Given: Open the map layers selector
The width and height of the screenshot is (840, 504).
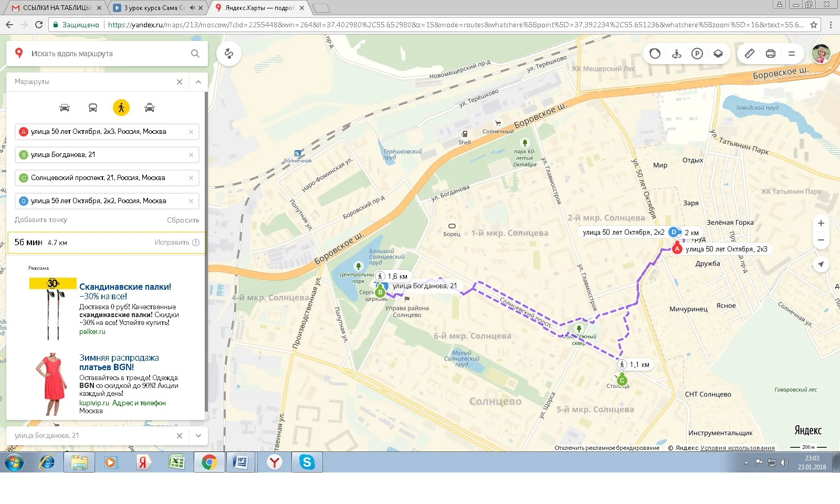Looking at the screenshot, I should 718,54.
